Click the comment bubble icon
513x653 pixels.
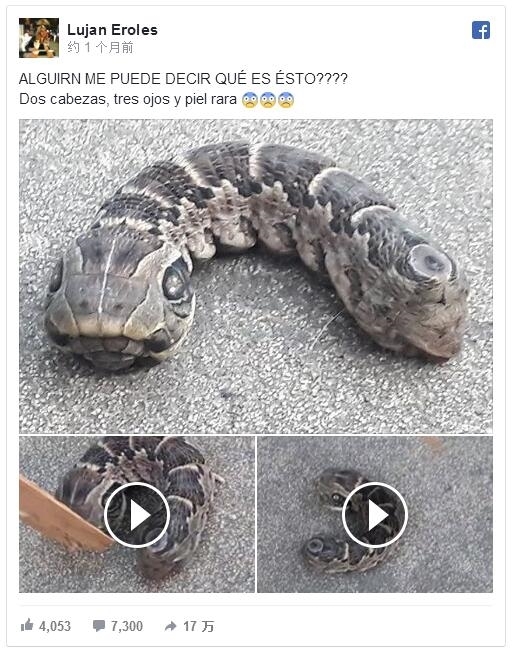[x=99, y=626]
